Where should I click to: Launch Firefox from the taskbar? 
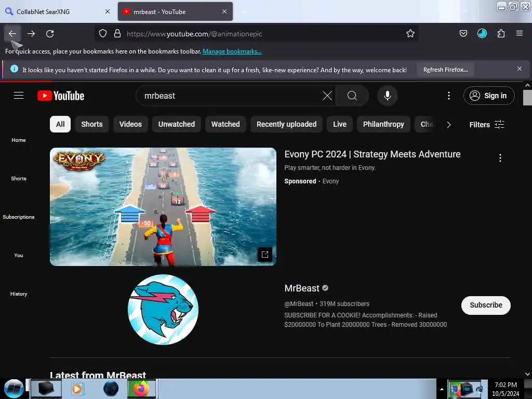click(x=141, y=389)
